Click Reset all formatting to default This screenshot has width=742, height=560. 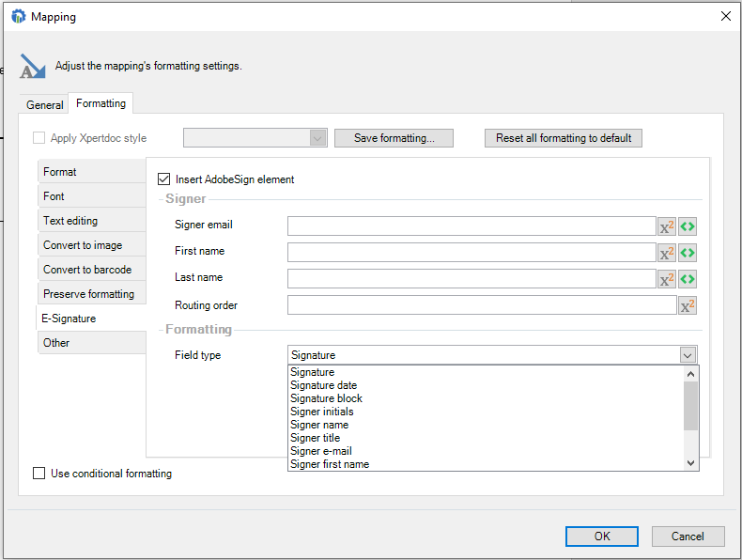click(x=564, y=138)
